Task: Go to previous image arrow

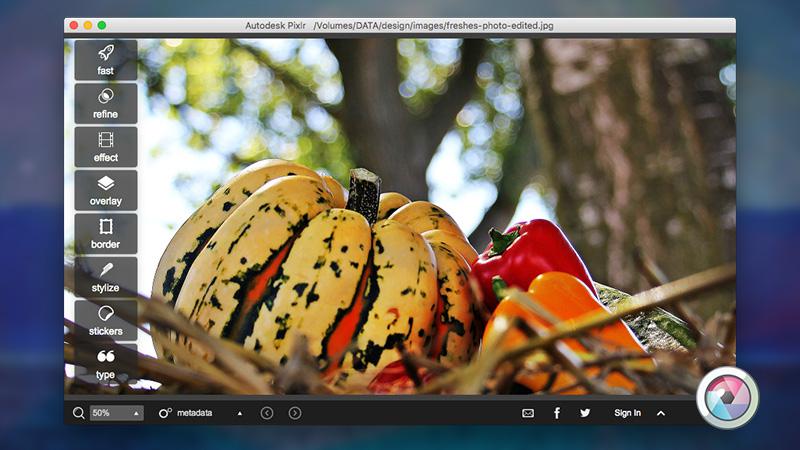Action: pos(267,413)
